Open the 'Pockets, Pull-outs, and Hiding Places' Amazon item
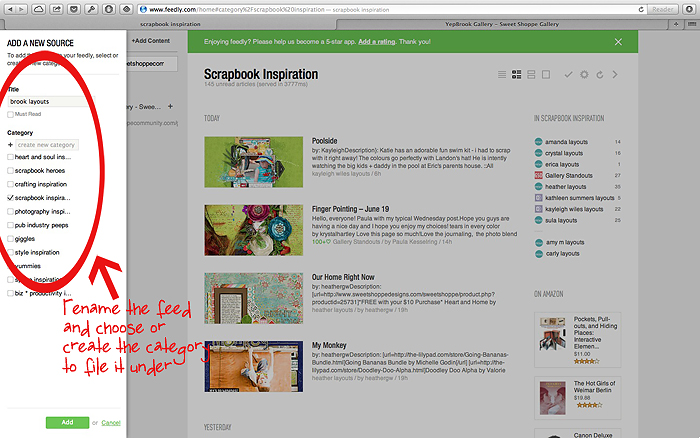 point(577,340)
